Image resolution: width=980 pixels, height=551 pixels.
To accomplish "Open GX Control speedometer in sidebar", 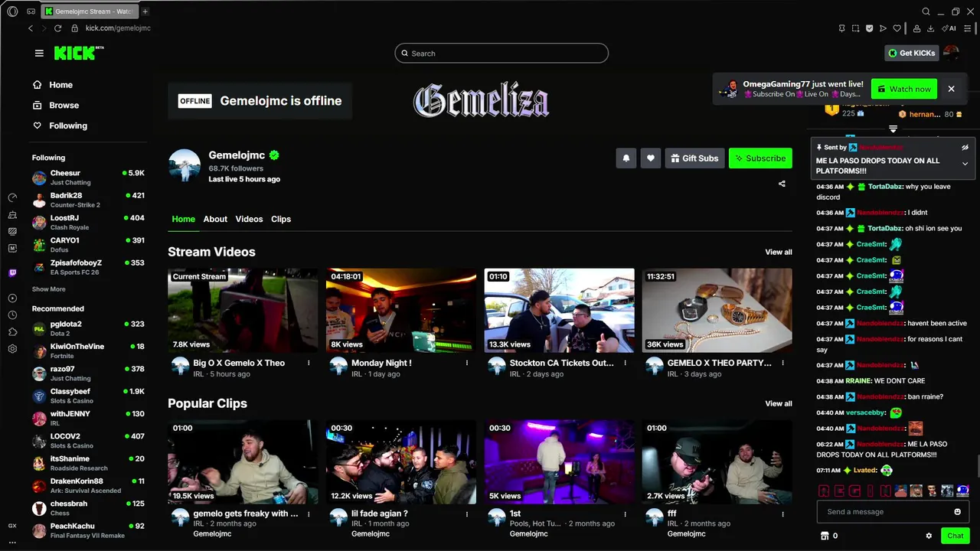I will tap(12, 197).
